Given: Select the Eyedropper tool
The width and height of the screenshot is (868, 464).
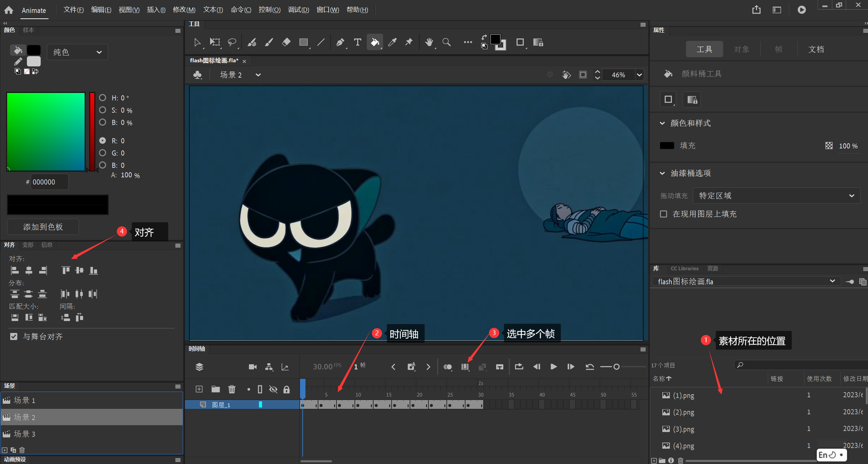Looking at the screenshot, I should (392, 42).
